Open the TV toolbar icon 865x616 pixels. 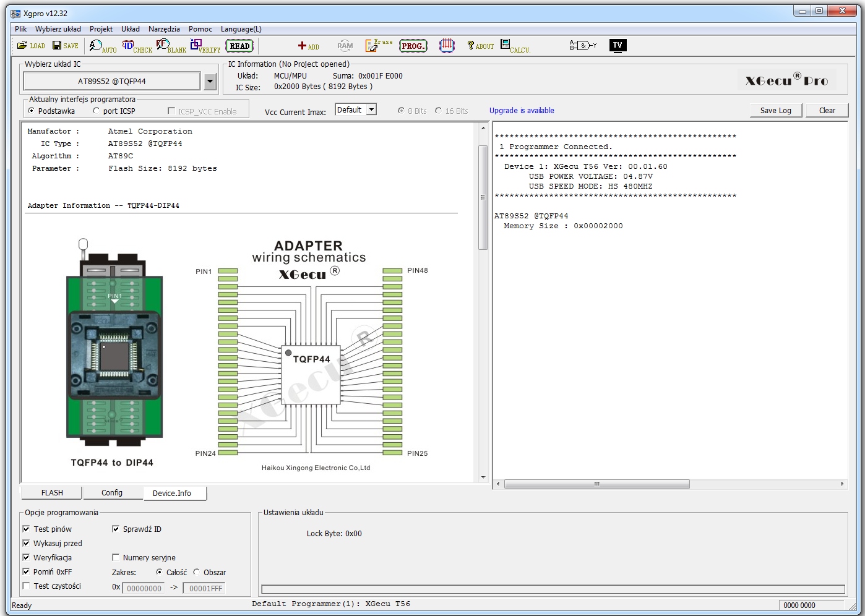click(618, 45)
